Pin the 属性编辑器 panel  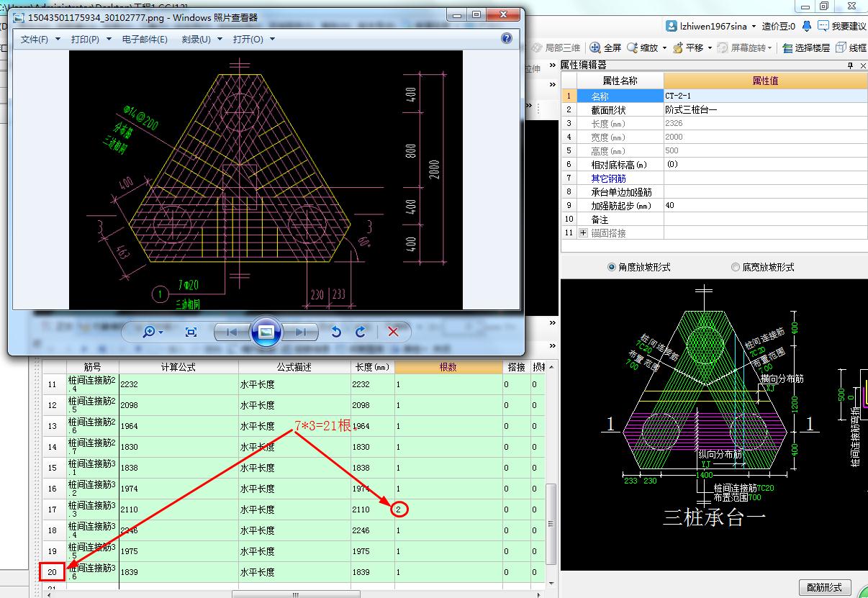(x=850, y=65)
